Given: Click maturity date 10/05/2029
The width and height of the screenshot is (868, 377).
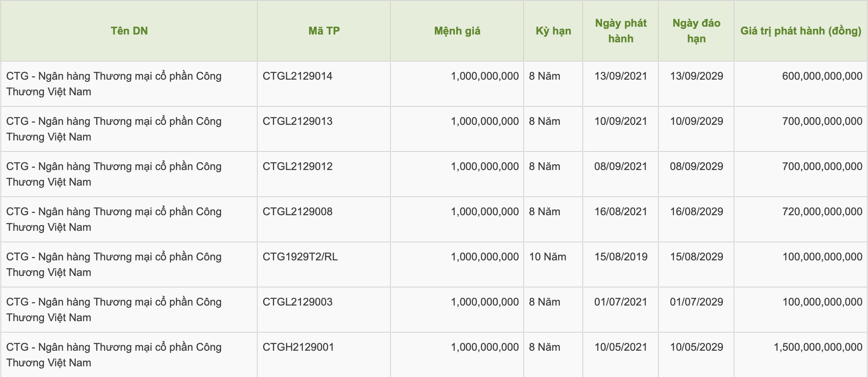Looking at the screenshot, I should click(x=696, y=347).
